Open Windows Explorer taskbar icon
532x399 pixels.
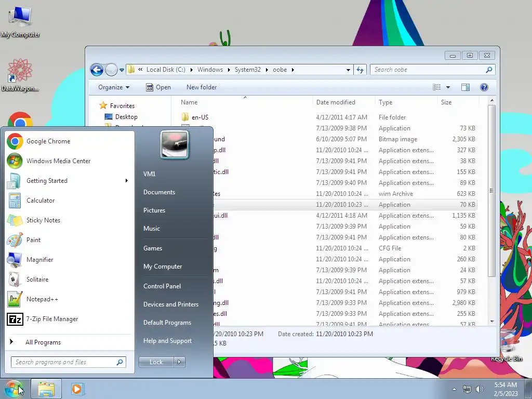coord(46,389)
